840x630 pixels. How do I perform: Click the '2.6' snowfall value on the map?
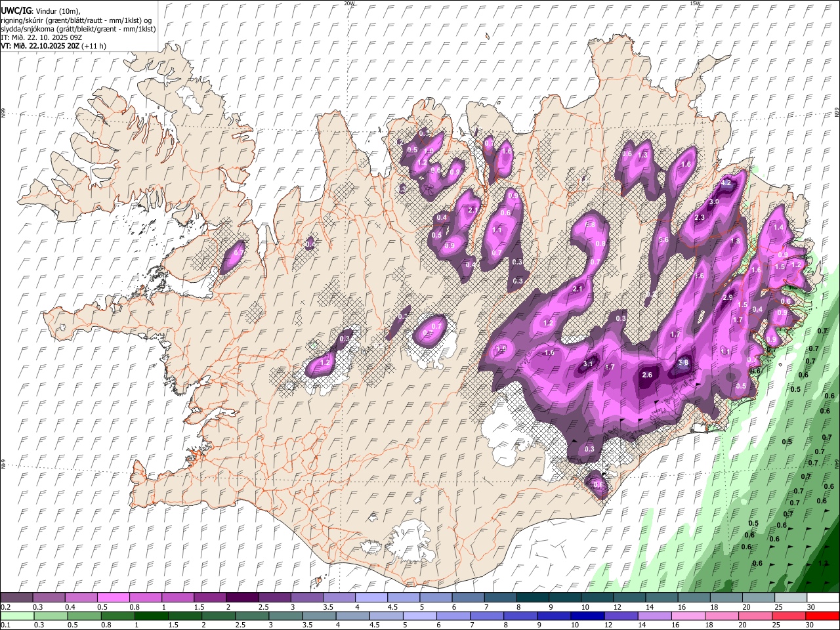point(647,375)
